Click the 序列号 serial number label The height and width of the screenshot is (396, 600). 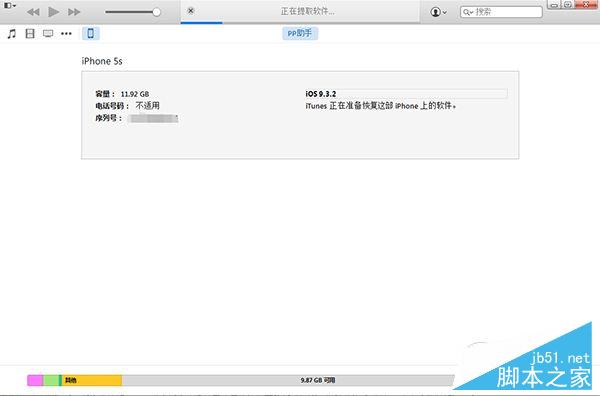pyautogui.click(x=108, y=118)
